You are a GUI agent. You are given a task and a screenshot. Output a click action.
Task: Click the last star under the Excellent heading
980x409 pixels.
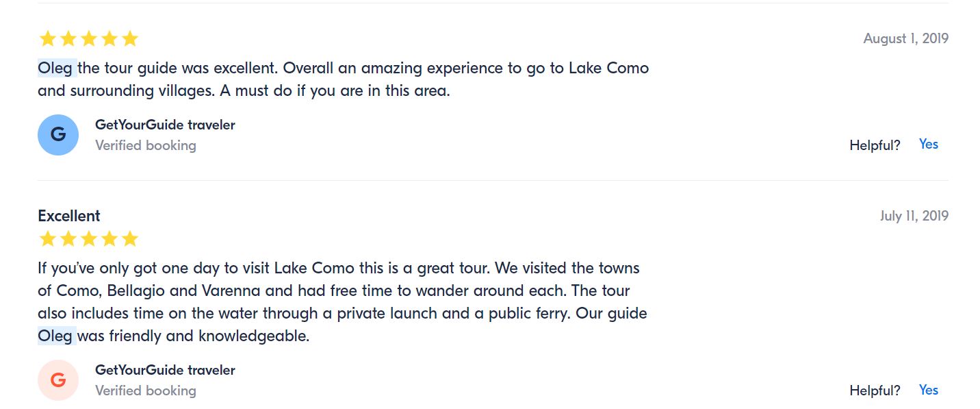tap(130, 239)
